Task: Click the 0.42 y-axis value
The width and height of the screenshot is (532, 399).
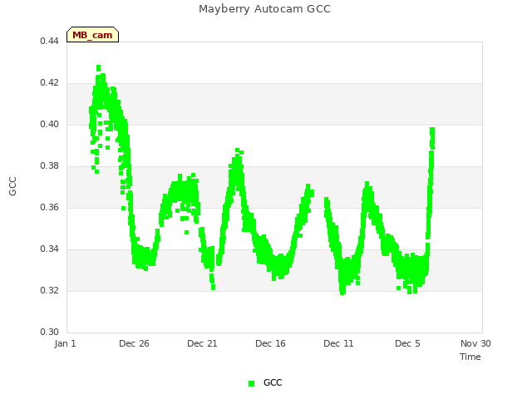Action: click(x=50, y=83)
